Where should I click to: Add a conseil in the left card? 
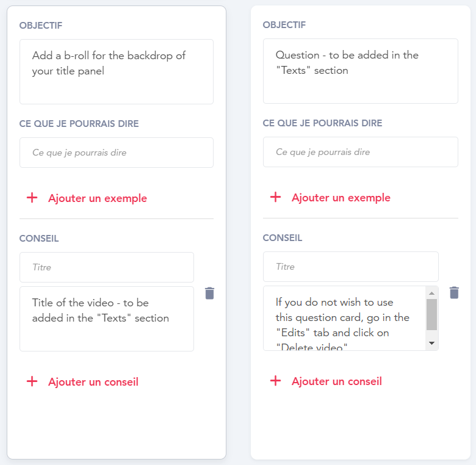tap(93, 382)
